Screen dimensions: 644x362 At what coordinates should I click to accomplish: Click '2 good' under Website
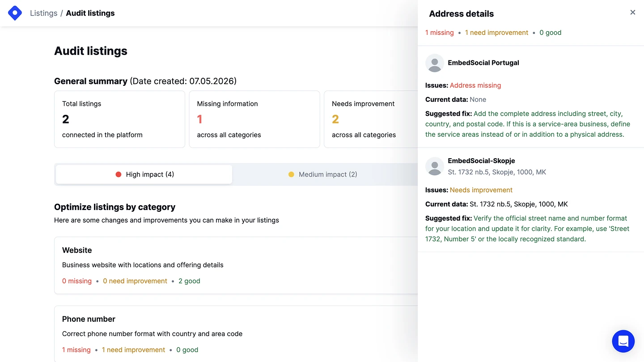(x=189, y=281)
